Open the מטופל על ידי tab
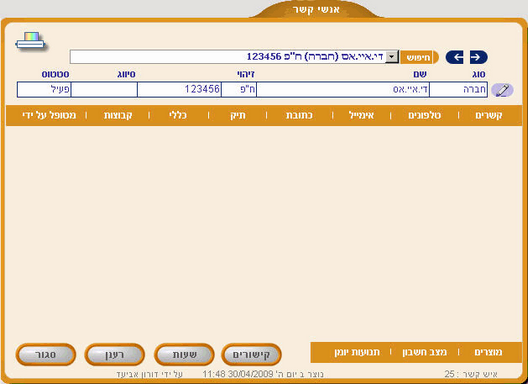The image size is (528, 384). coord(49,116)
